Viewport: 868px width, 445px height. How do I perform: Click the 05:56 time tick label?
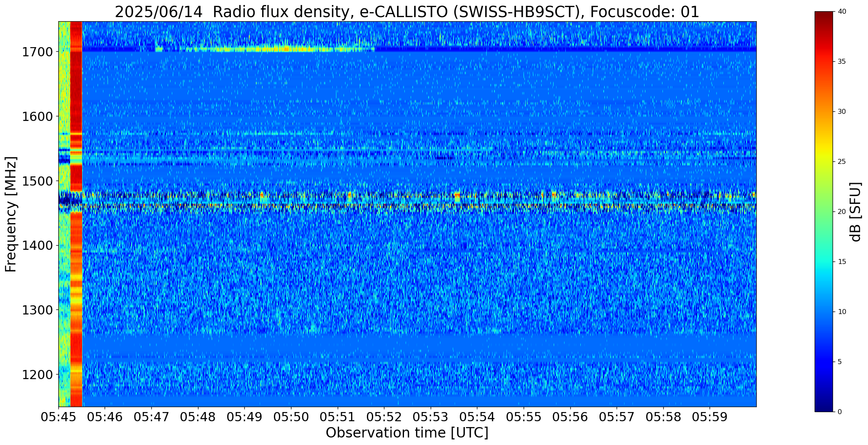[x=570, y=417]
